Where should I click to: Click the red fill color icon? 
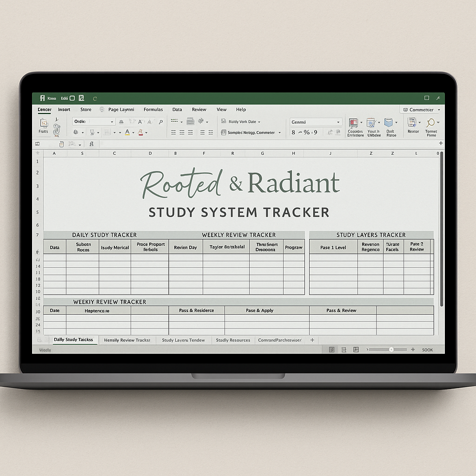pyautogui.click(x=140, y=132)
